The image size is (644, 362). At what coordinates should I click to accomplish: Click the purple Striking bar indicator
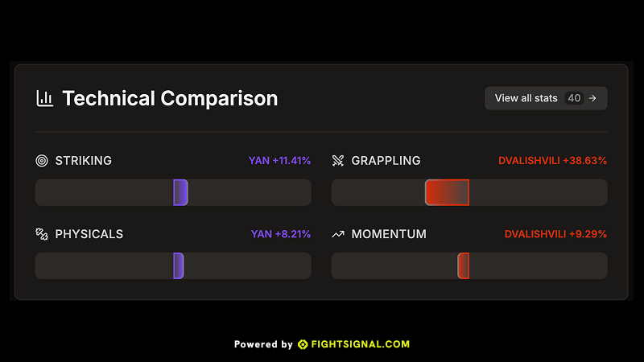tap(180, 192)
